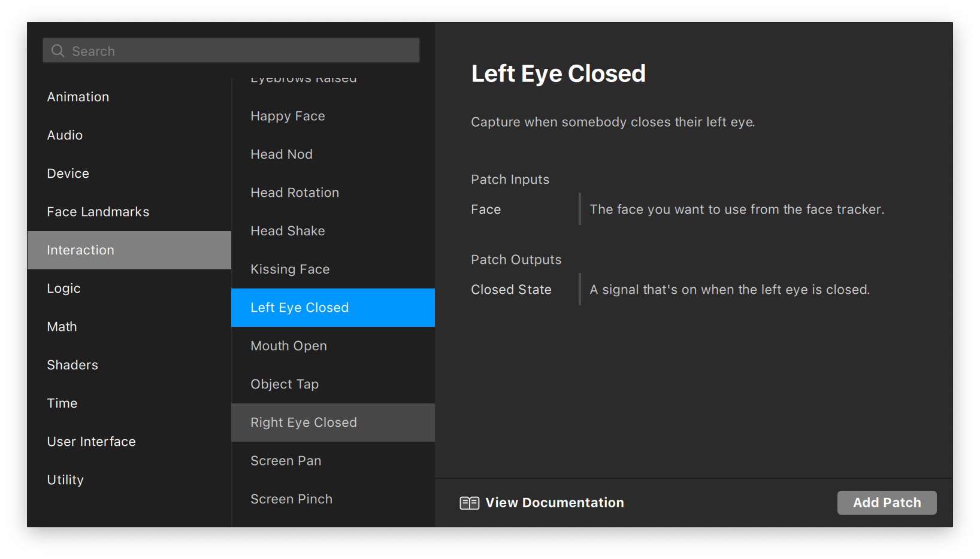Screen dimensions: 980x559
Task: Select the Object Tap patch
Action: pos(285,384)
